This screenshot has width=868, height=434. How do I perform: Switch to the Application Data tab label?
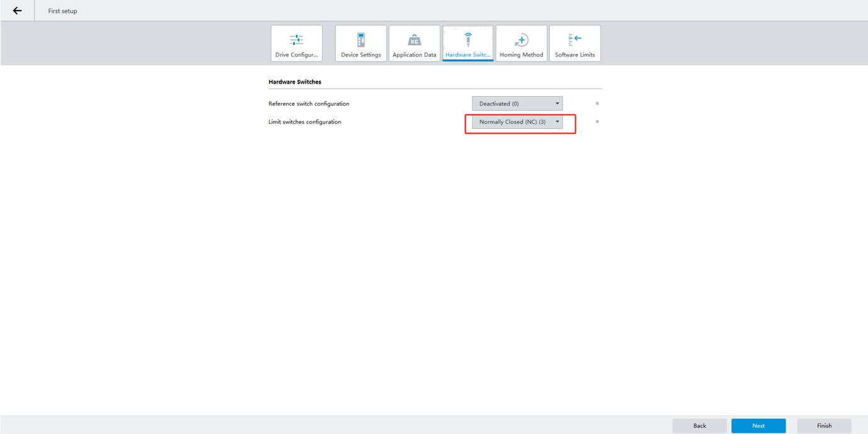414,55
